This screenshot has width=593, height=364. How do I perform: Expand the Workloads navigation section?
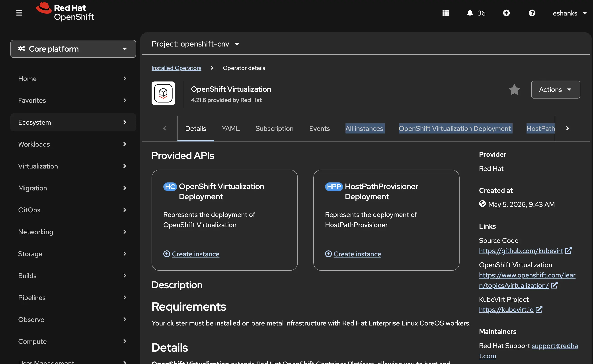tap(73, 144)
